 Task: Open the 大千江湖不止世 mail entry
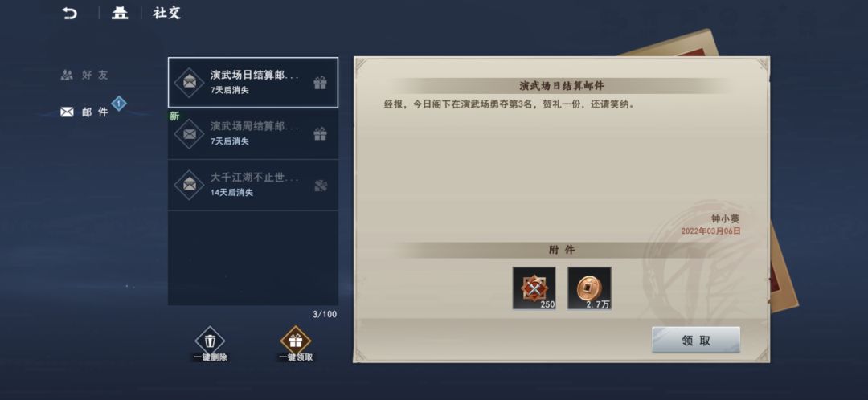[x=253, y=185]
